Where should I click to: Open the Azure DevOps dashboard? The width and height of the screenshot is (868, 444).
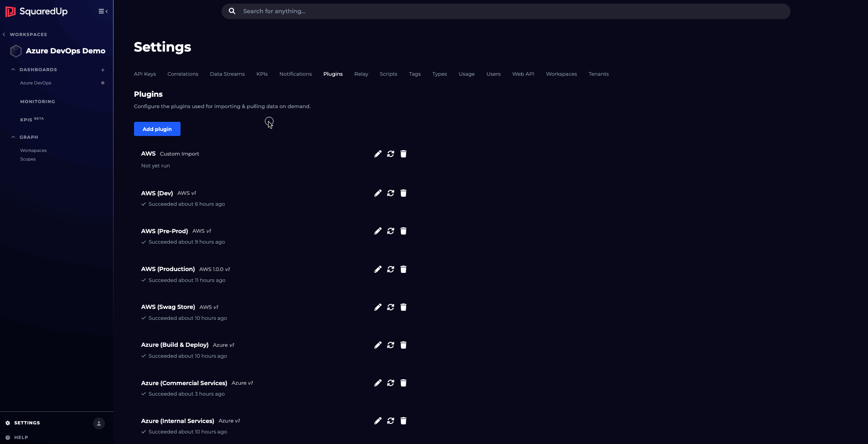36,83
